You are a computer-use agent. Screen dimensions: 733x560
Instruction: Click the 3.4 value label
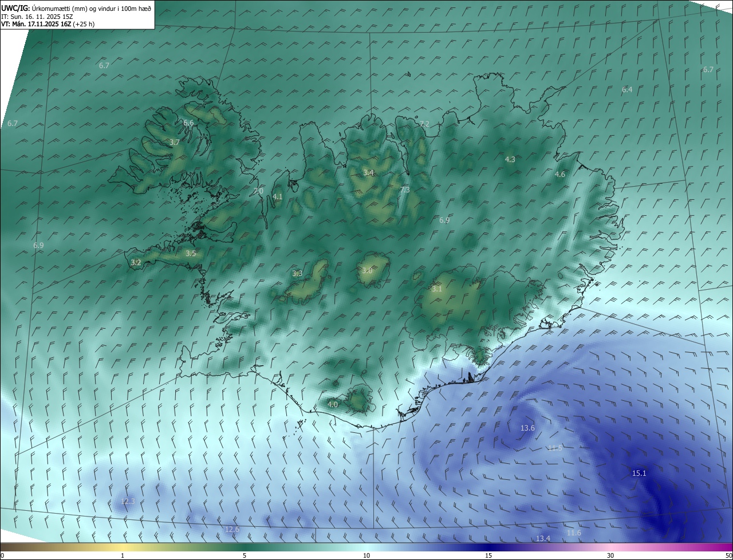tap(368, 172)
